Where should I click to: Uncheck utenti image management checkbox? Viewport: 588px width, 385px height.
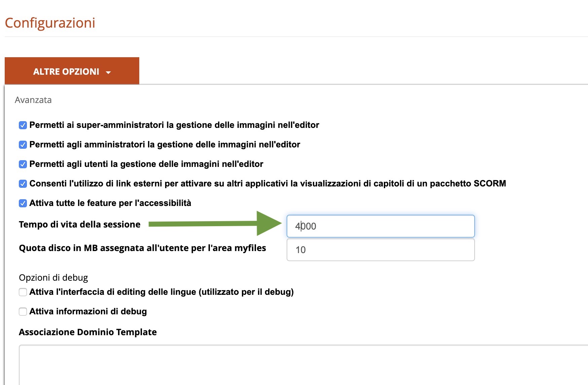click(x=23, y=164)
